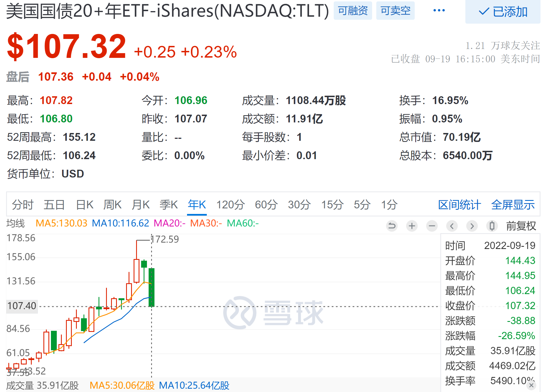Select the 60分 interval tab

pyautogui.click(x=266, y=205)
